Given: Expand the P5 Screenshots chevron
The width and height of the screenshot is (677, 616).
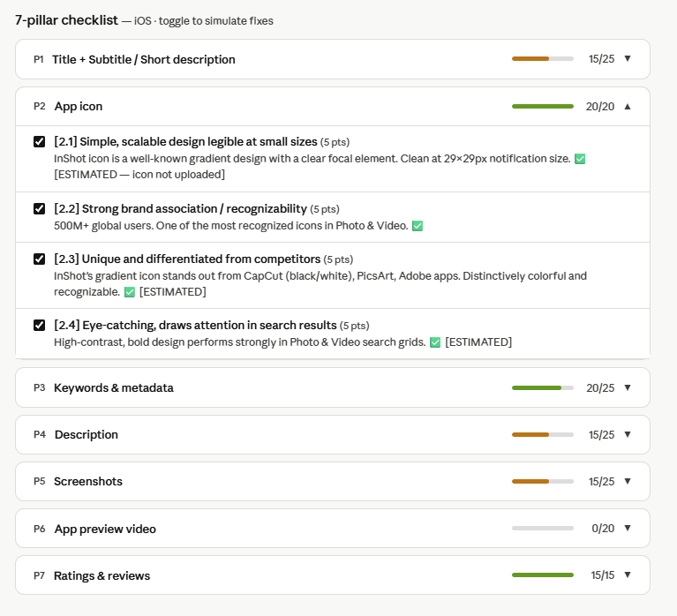Looking at the screenshot, I should click(628, 481).
